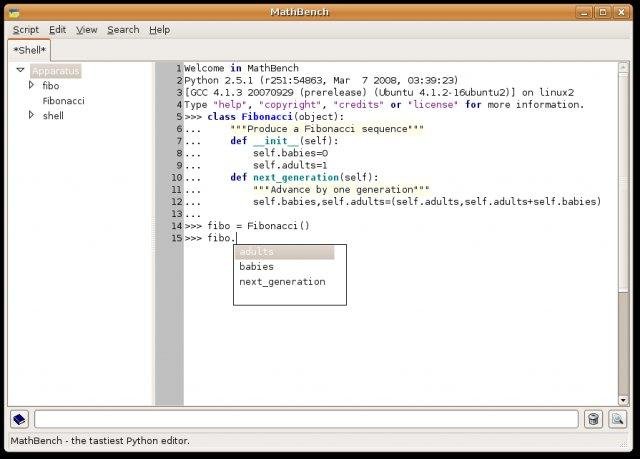Select Fibonacci in the tree
The height and width of the screenshot is (459, 640).
point(63,101)
